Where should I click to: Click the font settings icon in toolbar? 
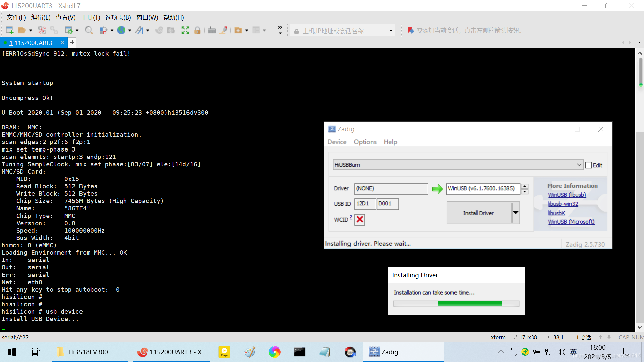139,31
